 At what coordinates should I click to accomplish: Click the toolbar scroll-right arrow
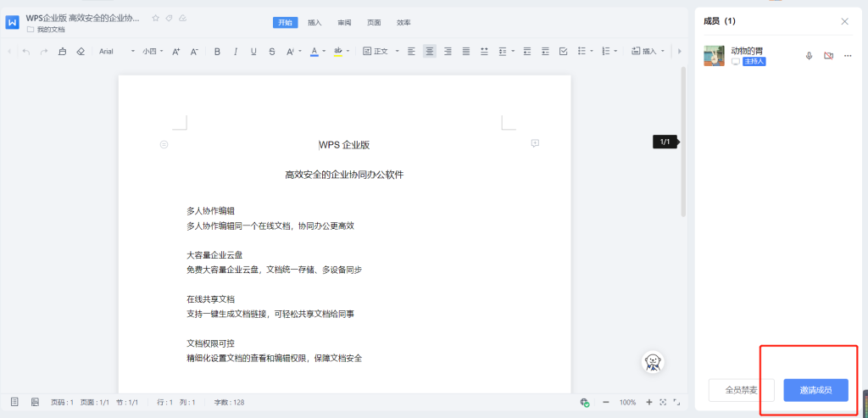pos(679,52)
